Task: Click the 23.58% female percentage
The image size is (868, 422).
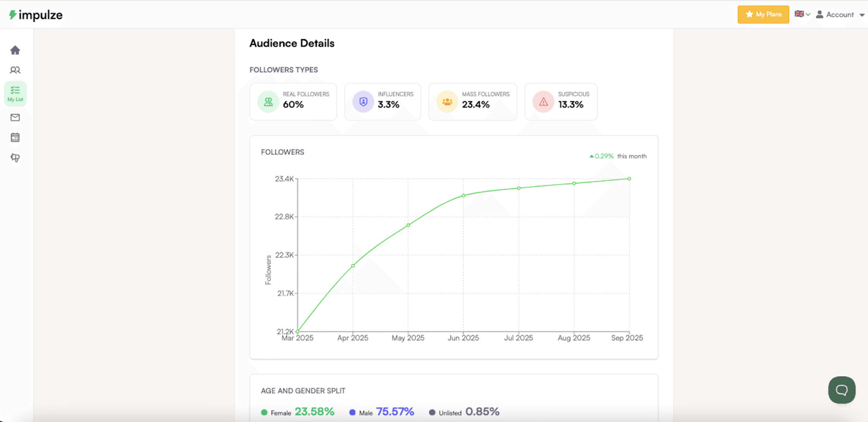Action: [x=314, y=412]
